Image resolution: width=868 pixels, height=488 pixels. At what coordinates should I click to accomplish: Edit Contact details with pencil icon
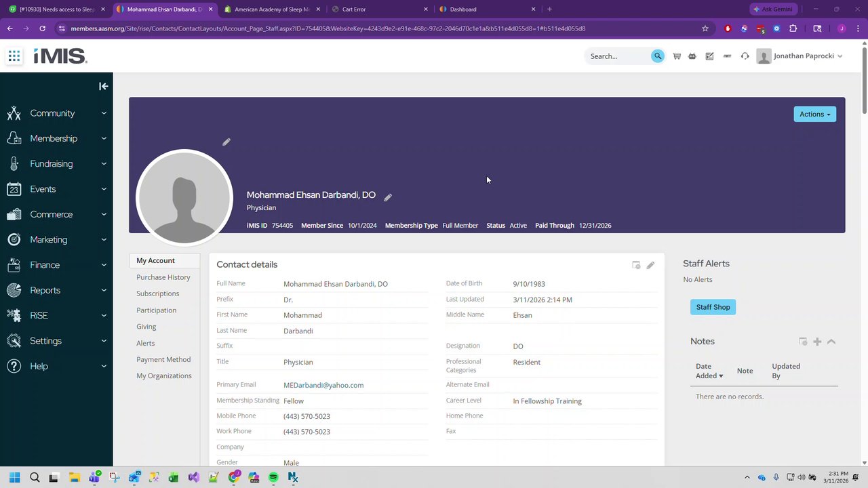[x=650, y=265]
